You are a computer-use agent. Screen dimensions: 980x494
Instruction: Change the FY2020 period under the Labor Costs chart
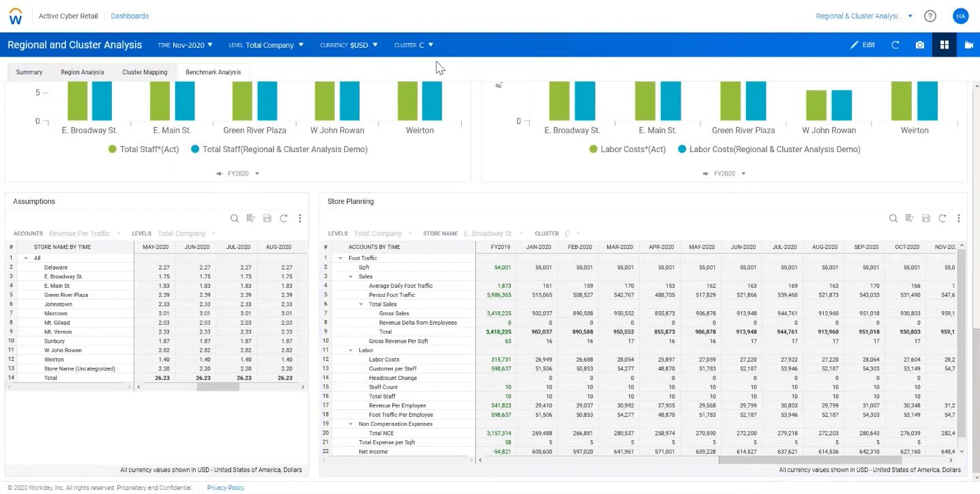725,173
